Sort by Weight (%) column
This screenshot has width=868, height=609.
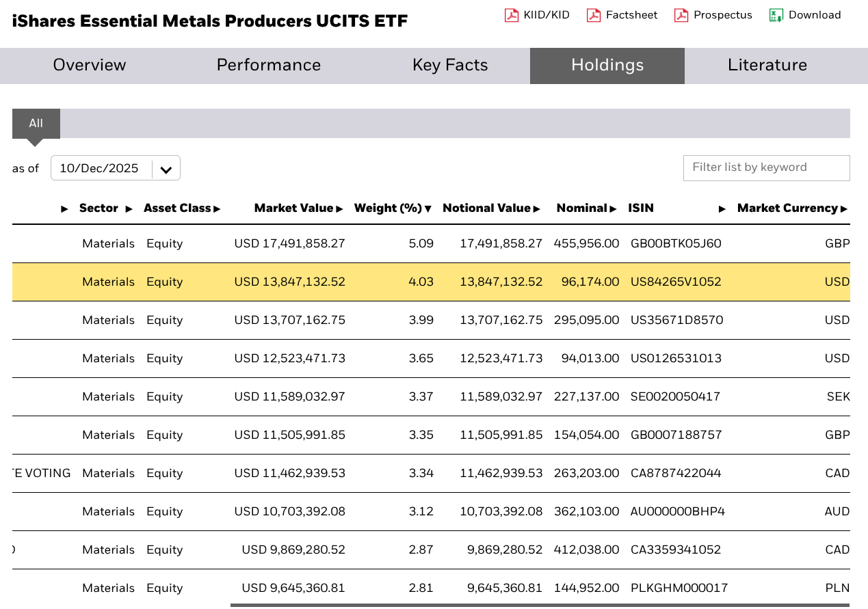point(393,208)
